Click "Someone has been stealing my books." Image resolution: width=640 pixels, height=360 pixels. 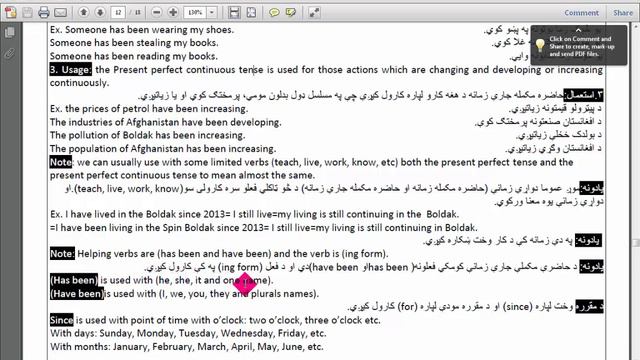(x=134, y=43)
